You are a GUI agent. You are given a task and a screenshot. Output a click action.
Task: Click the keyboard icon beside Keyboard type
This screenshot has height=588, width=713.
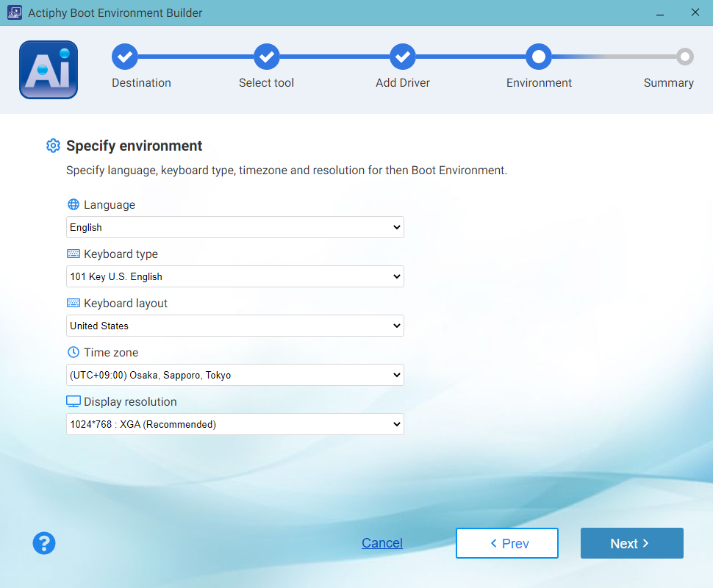point(74,254)
